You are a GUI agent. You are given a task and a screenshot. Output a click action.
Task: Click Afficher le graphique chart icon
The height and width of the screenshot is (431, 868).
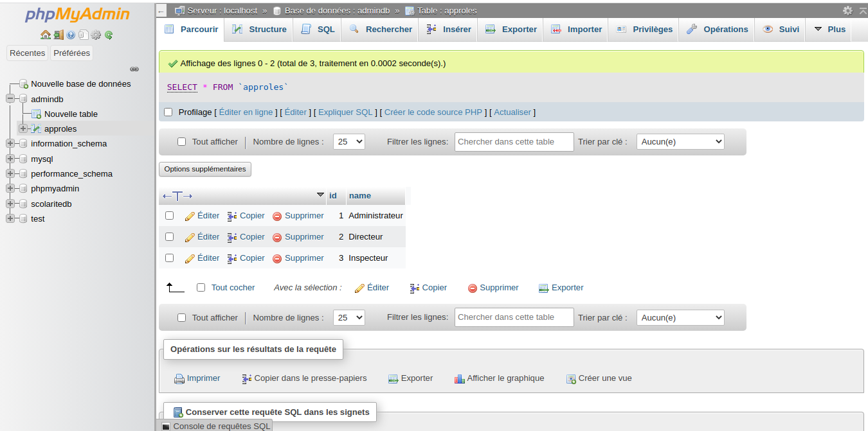pyautogui.click(x=459, y=379)
